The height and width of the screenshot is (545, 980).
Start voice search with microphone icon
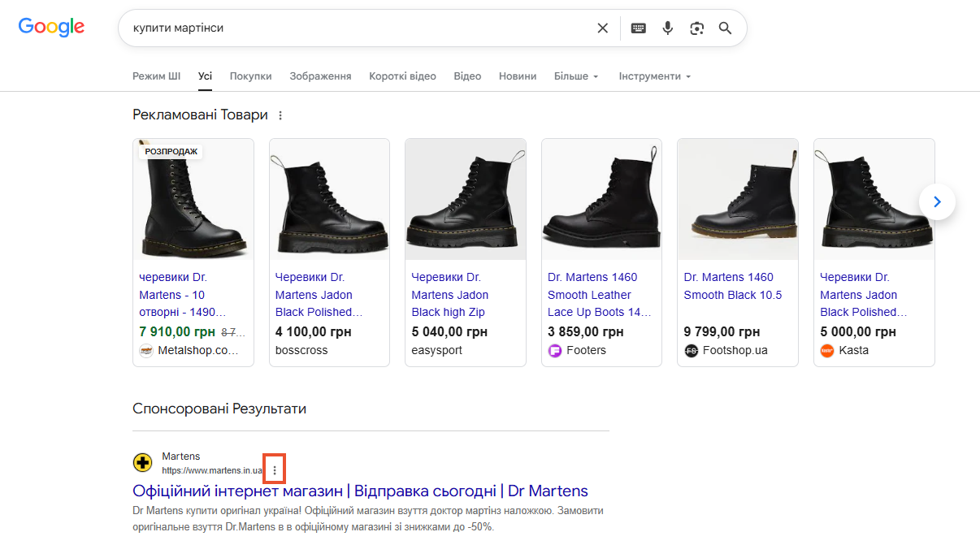click(668, 28)
